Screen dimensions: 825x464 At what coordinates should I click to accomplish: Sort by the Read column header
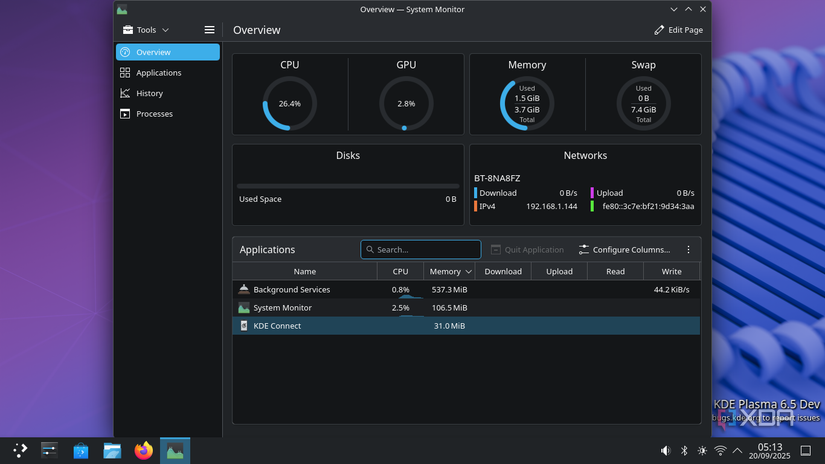(x=615, y=271)
